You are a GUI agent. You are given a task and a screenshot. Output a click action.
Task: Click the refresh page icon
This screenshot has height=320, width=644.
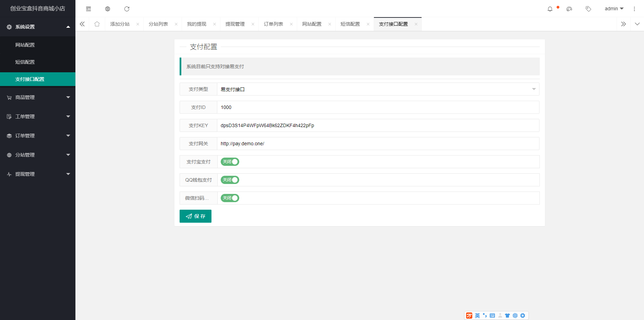[127, 9]
